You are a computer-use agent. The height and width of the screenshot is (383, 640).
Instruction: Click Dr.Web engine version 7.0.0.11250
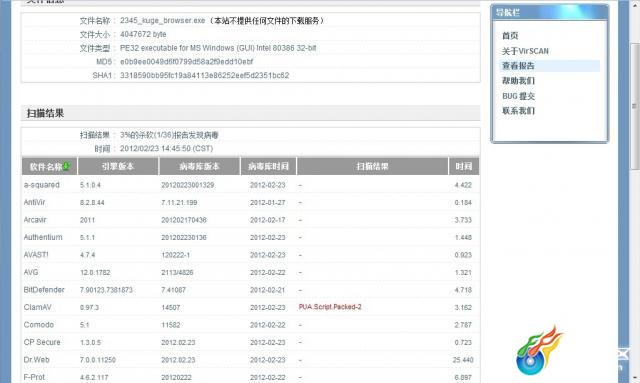[x=98, y=360]
